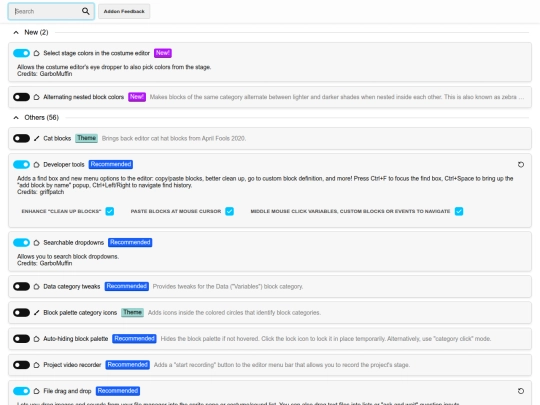Turn on Auto-hiding block palette
Viewport: 540px width, 405px height.
[x=21, y=339]
